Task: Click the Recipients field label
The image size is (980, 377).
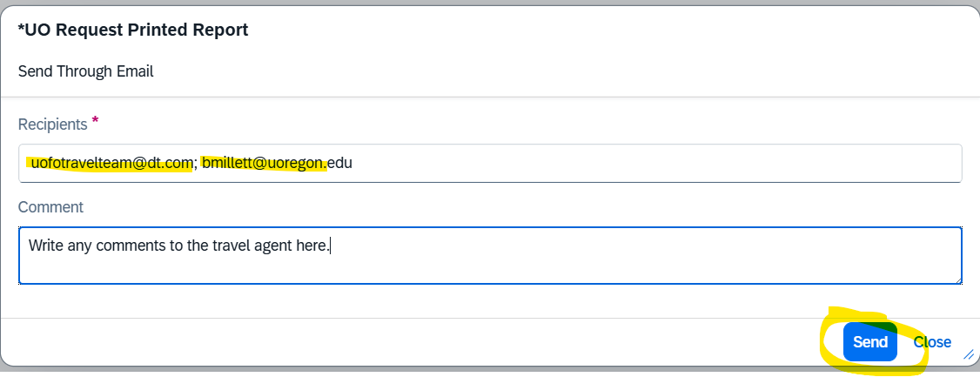Action: tap(52, 125)
